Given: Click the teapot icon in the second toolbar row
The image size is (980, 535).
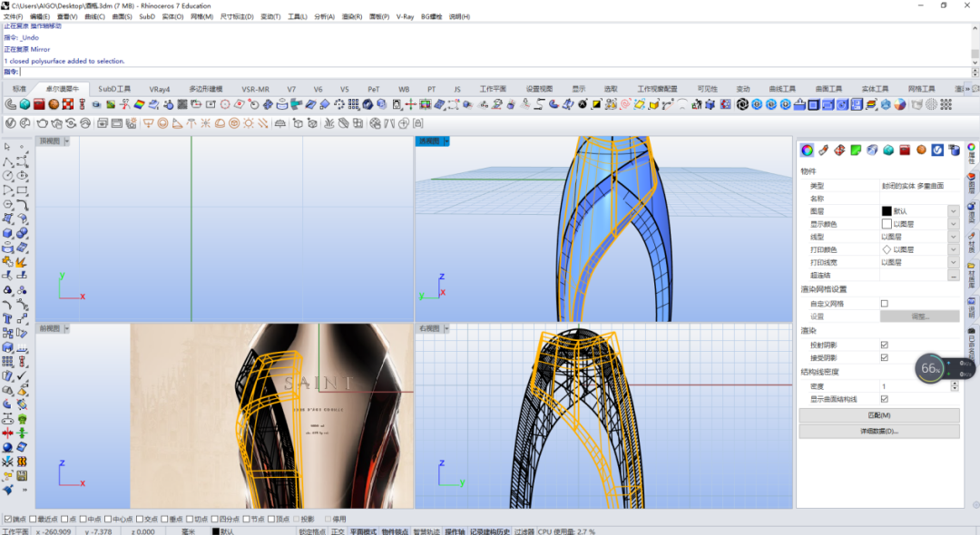Looking at the screenshot, I should click(x=43, y=123).
